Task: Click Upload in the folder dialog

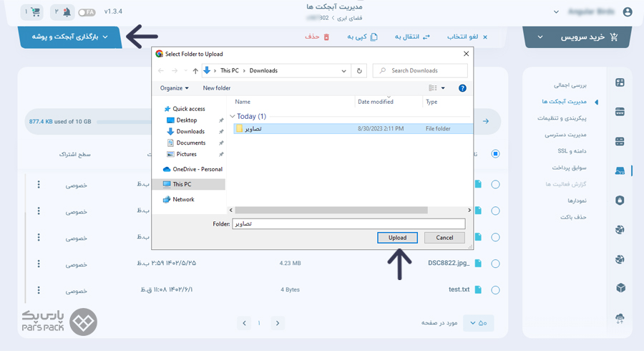Action: point(397,238)
